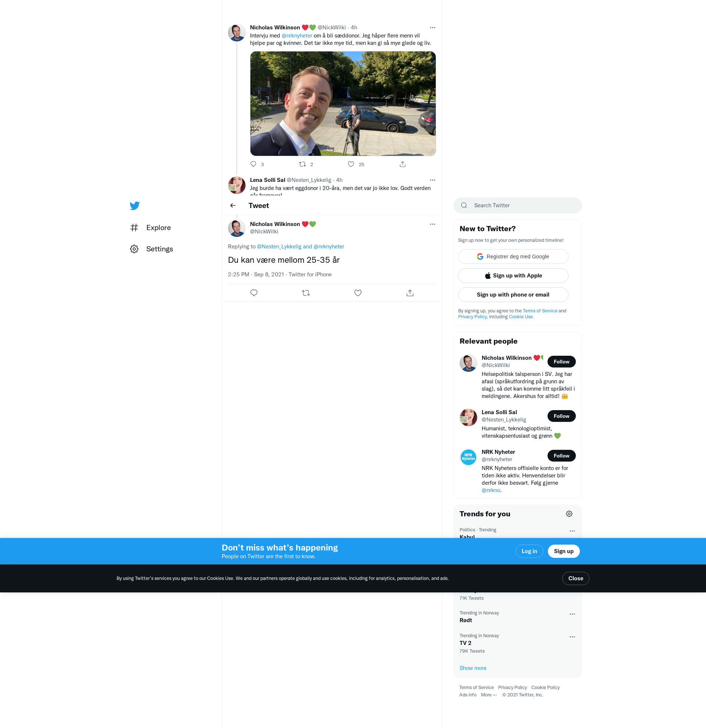Open Settings from the sidebar
Viewport: 706px width, 728px height.
pos(151,249)
